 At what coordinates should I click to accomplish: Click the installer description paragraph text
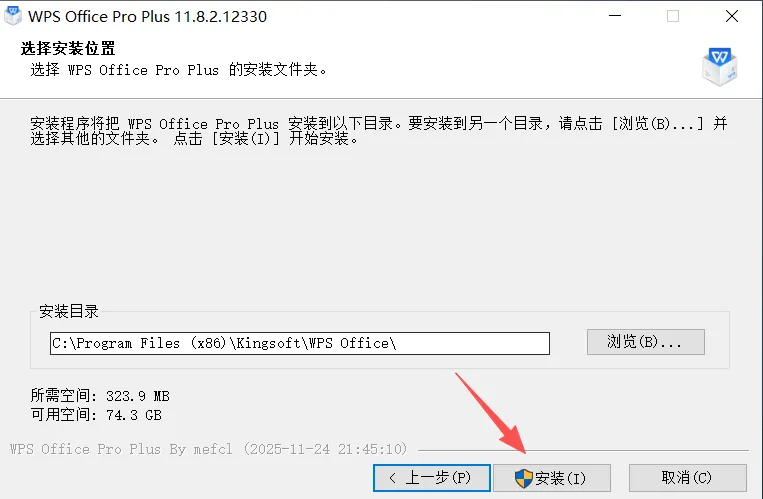379,131
